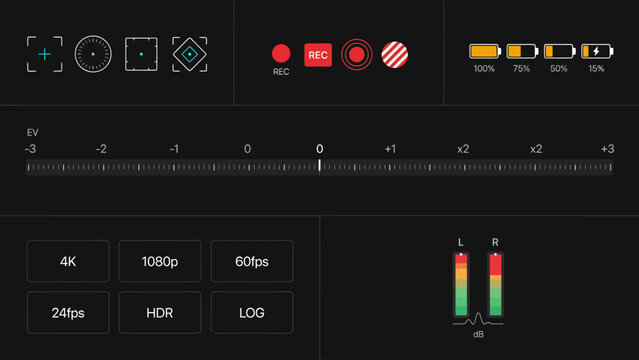
Task: Select the 4K resolution button
Action: click(x=68, y=261)
